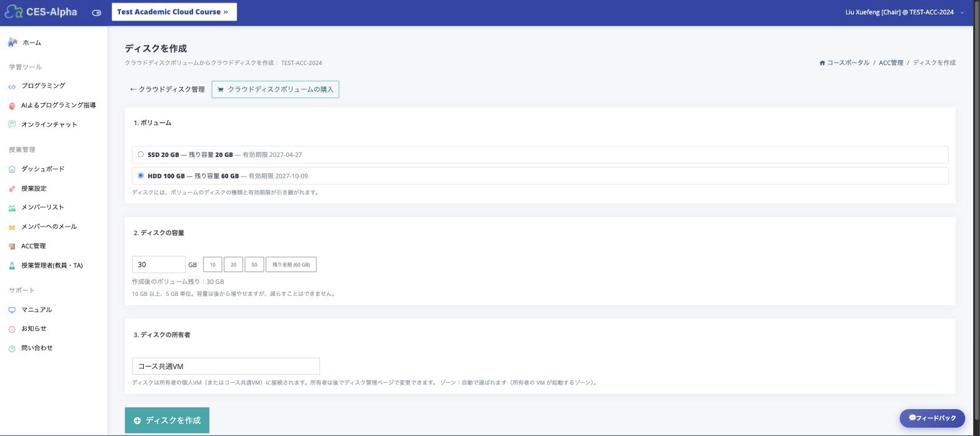Open the フィードバック feedback button
The height and width of the screenshot is (436, 980).
(x=932, y=418)
